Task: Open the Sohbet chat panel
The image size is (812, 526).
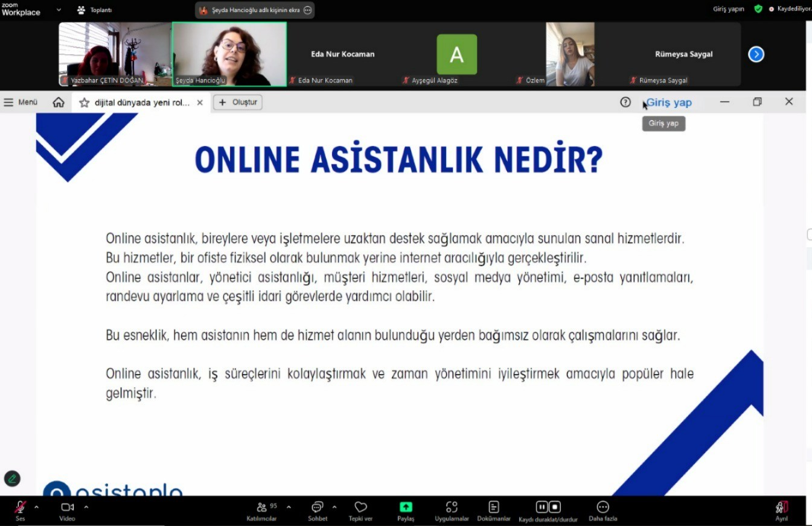Action: pos(318,508)
